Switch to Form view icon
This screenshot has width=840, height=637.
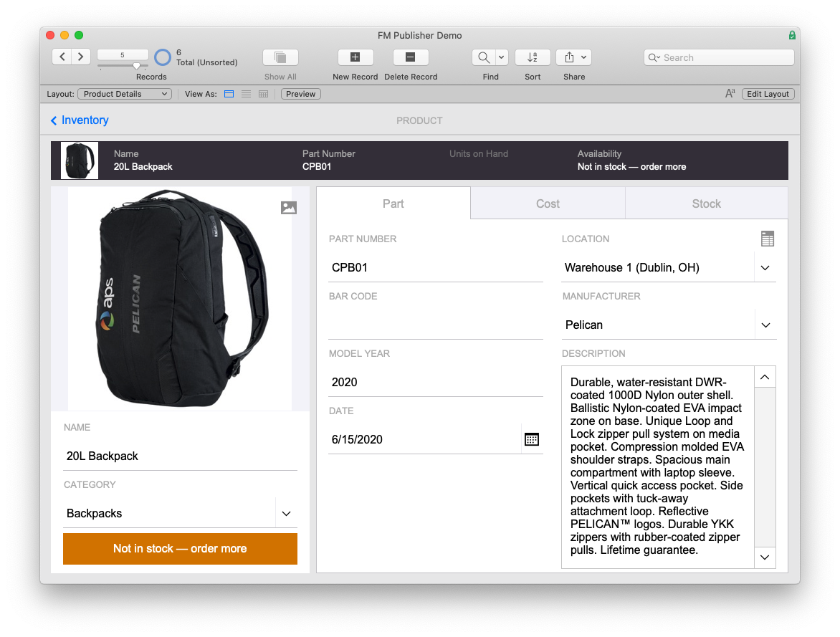[x=229, y=94]
